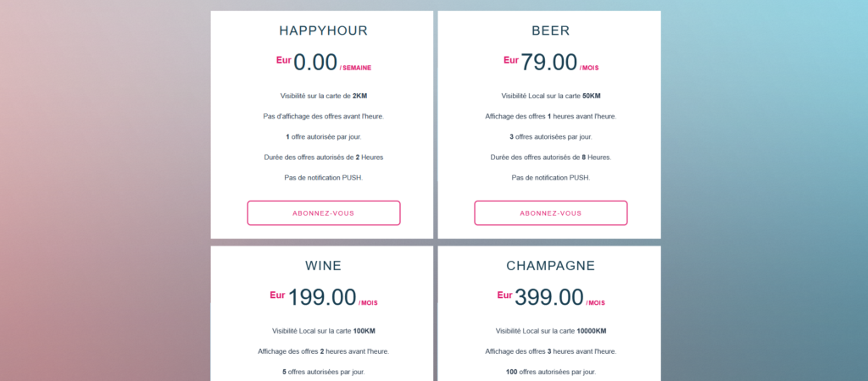Click the WINE plan heading
Image resolution: width=868 pixels, height=381 pixels.
323,266
